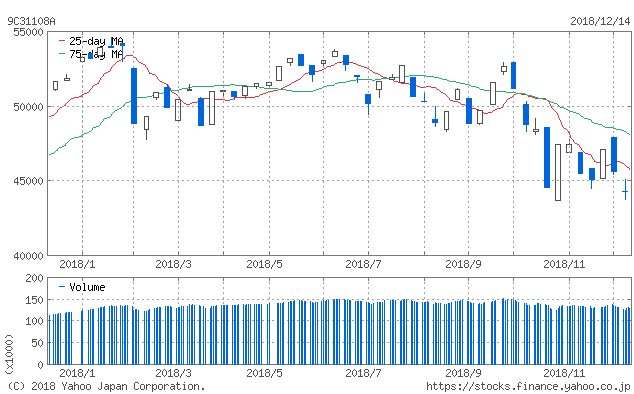
Task: Select the 45000 price axis label
Action: coord(28,181)
